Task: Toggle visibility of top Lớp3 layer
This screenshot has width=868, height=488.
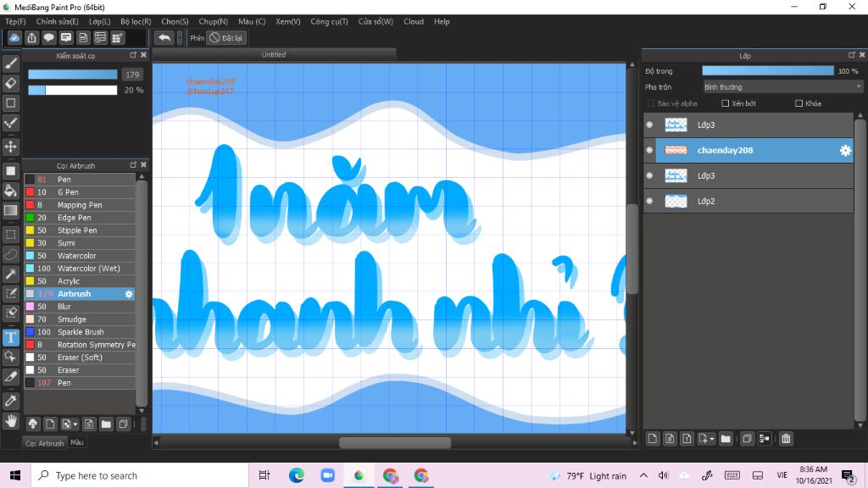Action: (x=649, y=125)
